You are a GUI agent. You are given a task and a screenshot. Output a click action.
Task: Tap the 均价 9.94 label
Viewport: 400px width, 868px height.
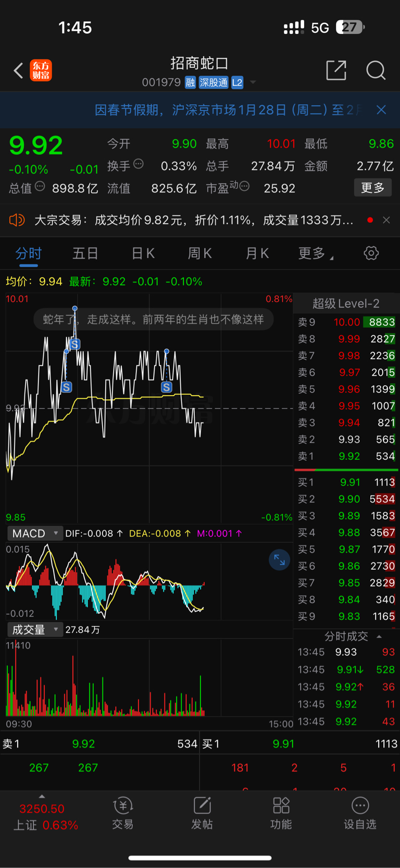(x=34, y=282)
